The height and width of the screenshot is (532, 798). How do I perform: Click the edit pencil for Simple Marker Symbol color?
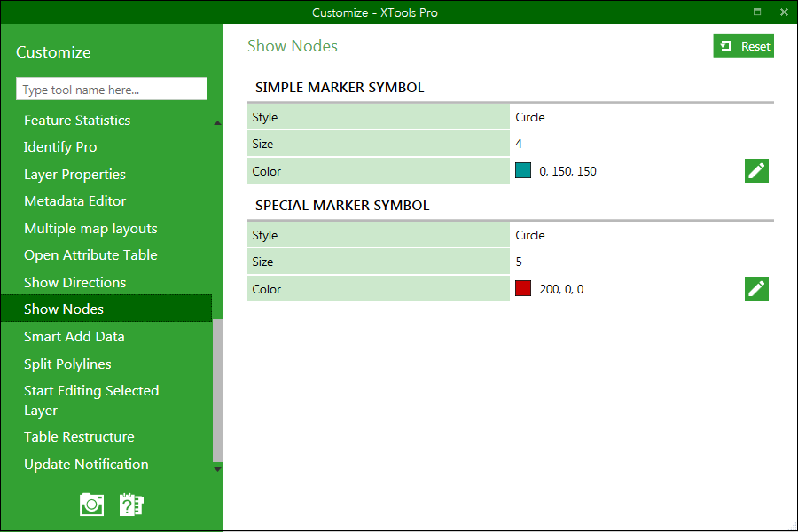(756, 170)
